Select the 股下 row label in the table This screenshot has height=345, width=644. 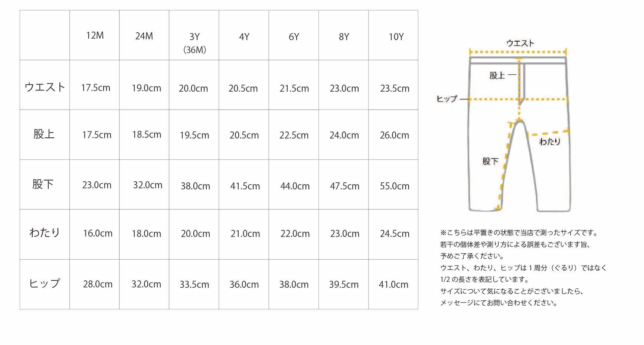coord(43,184)
